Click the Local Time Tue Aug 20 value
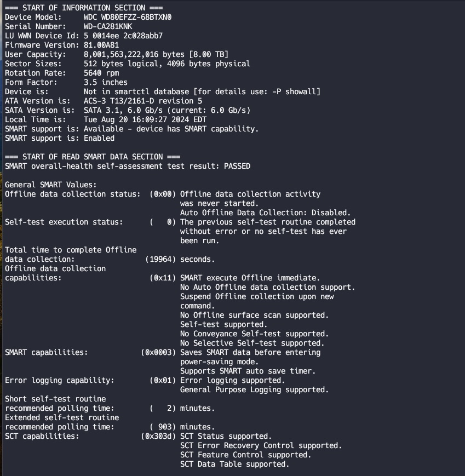 click(x=145, y=119)
